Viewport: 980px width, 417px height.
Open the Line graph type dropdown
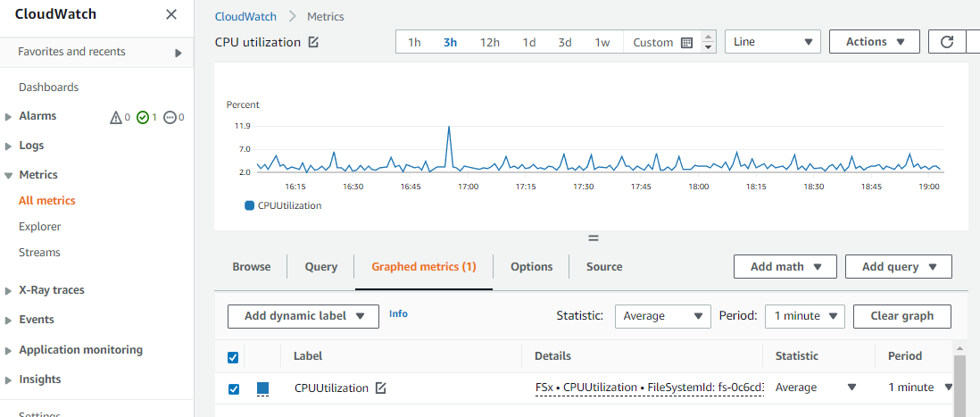point(773,42)
